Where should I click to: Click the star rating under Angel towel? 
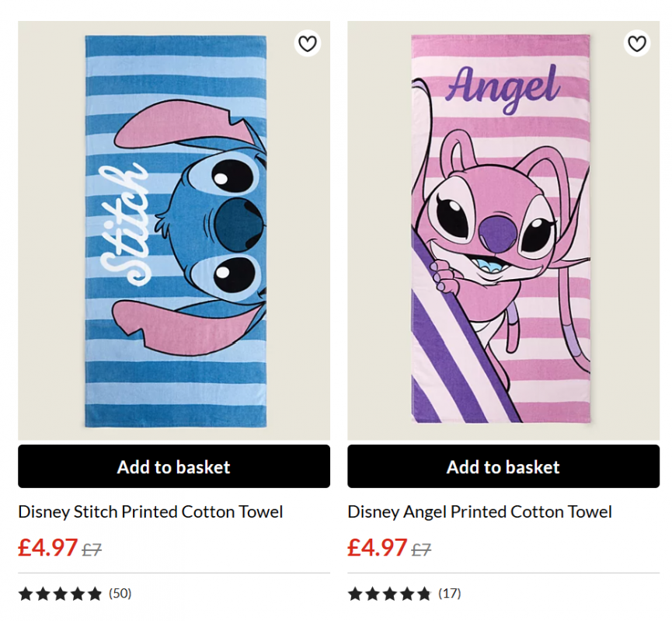[x=390, y=594]
